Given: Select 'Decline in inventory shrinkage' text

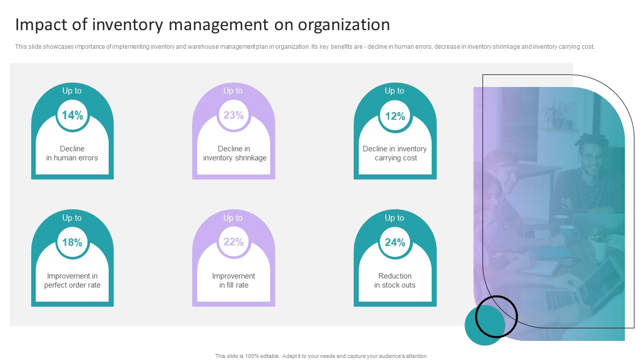Looking at the screenshot, I should coord(234,153).
